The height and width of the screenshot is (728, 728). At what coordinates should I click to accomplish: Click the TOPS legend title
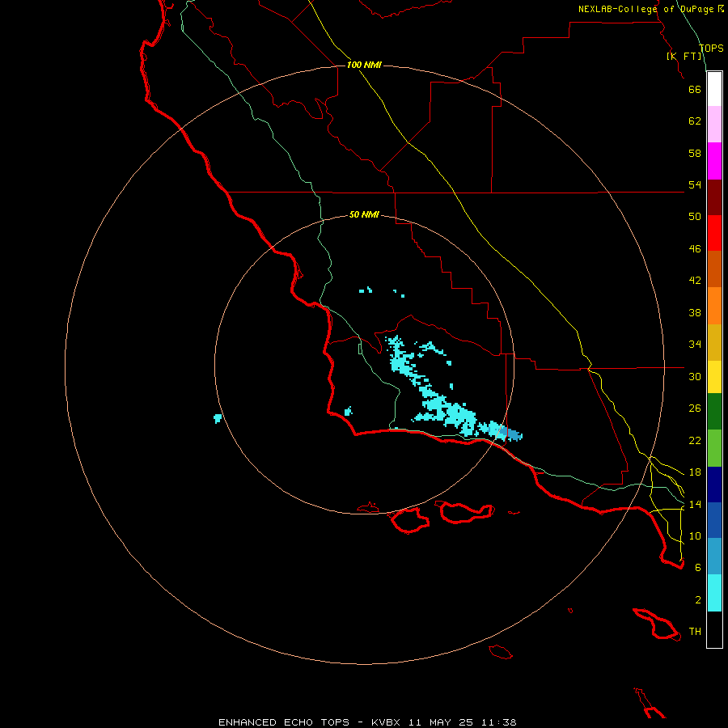click(x=711, y=48)
